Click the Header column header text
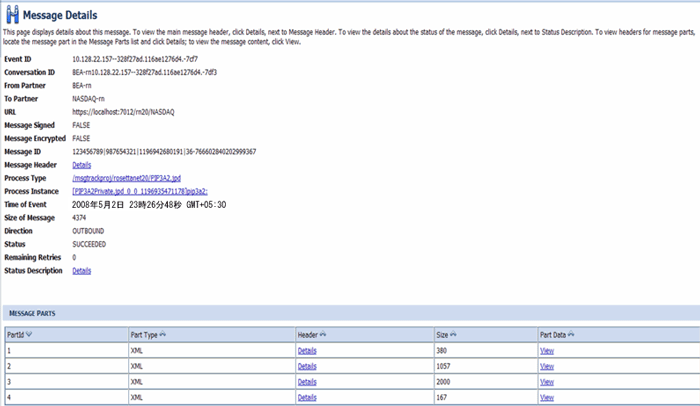The width and height of the screenshot is (700, 406). 308,335
